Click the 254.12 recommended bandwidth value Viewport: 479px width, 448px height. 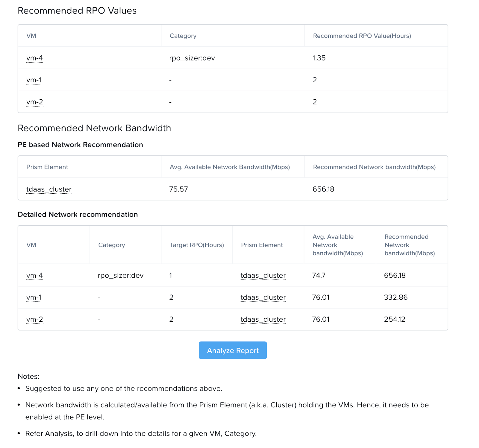(394, 319)
